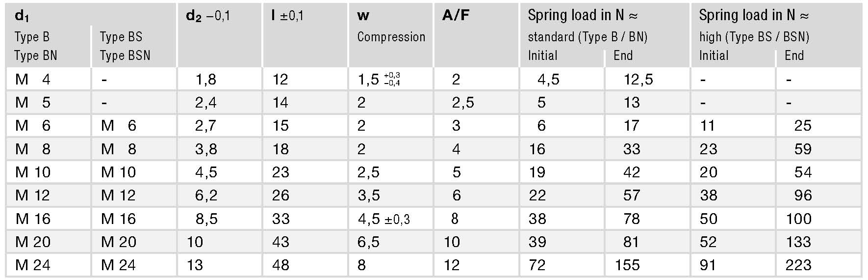The image size is (868, 280).
Task: Select the standard Type B / BN header
Action: tap(587, 37)
